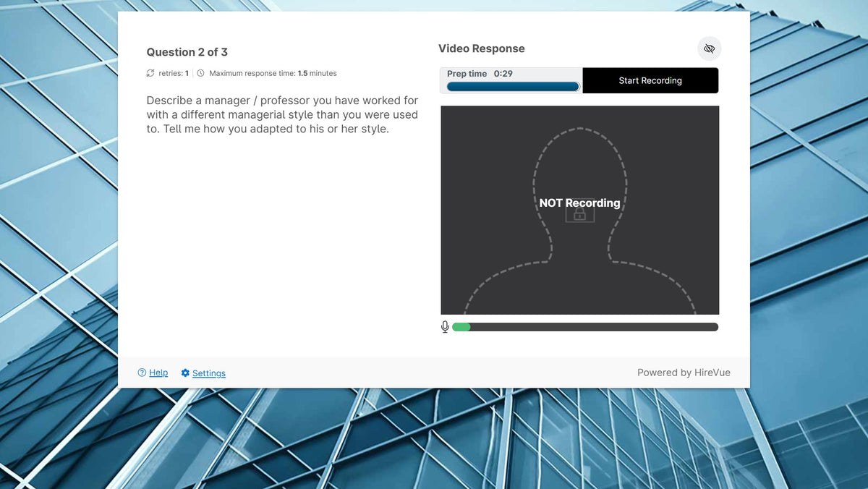868x489 pixels.
Task: Click the clock icon beside maximum response time
Action: [x=201, y=73]
